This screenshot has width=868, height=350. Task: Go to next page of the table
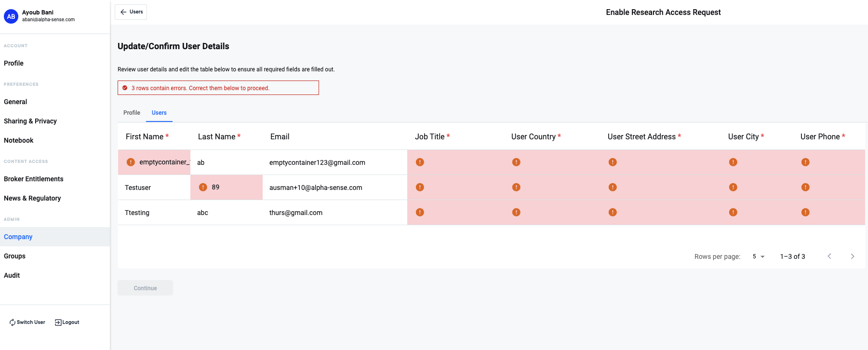[853, 256]
